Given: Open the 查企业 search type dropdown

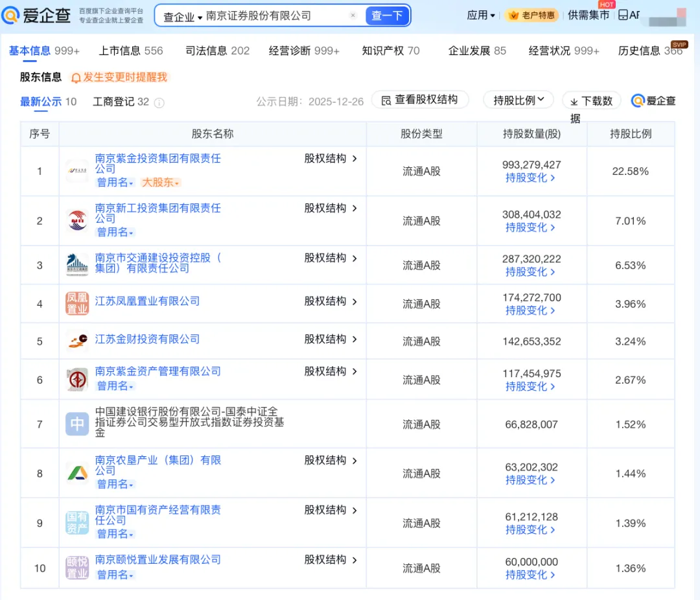Looking at the screenshot, I should pyautogui.click(x=183, y=16).
